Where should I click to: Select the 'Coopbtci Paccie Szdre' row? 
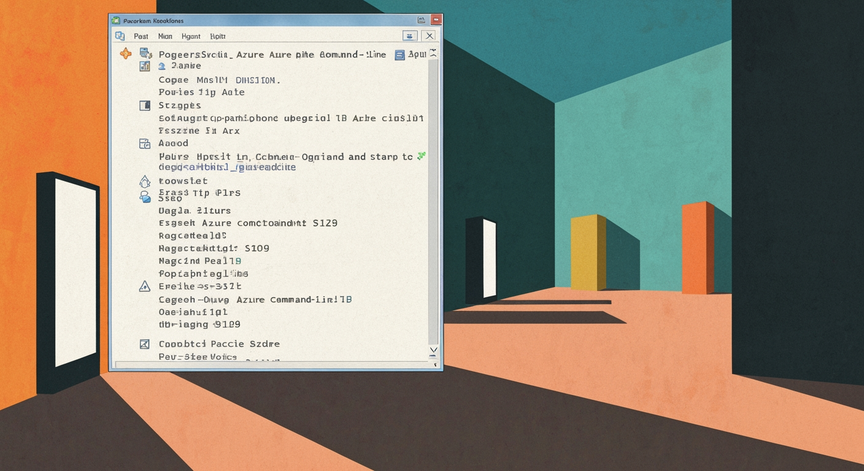tap(219, 344)
